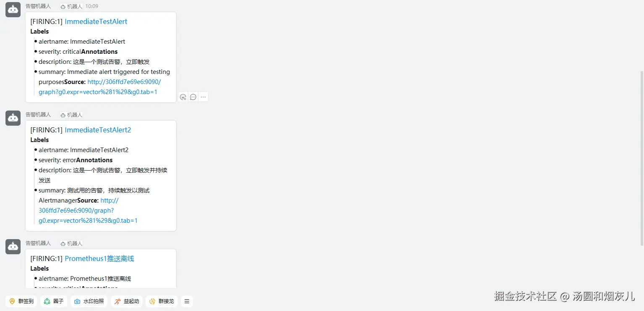
Task: Open the ImmediateTestAlert2 title link
Action: point(98,130)
